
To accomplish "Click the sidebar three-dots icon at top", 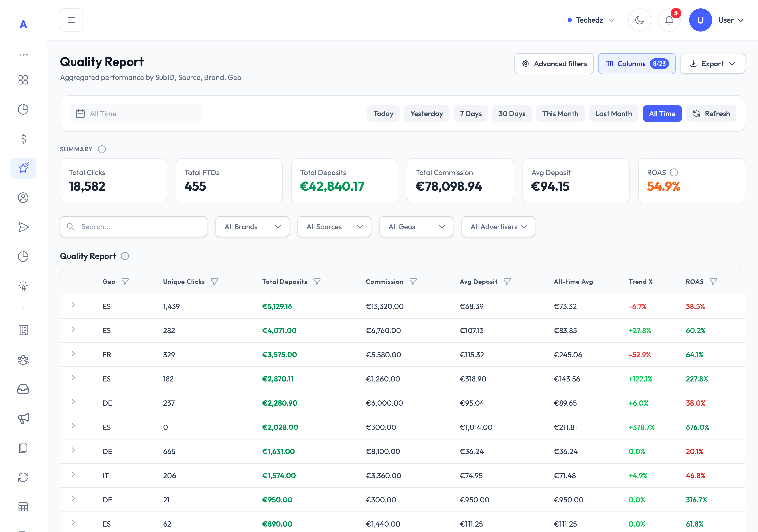I will [x=23, y=54].
